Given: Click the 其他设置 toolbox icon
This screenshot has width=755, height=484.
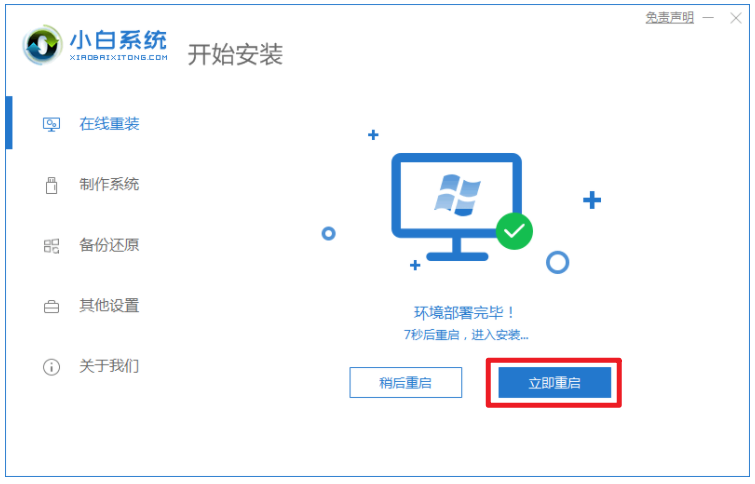Looking at the screenshot, I should pos(52,306).
